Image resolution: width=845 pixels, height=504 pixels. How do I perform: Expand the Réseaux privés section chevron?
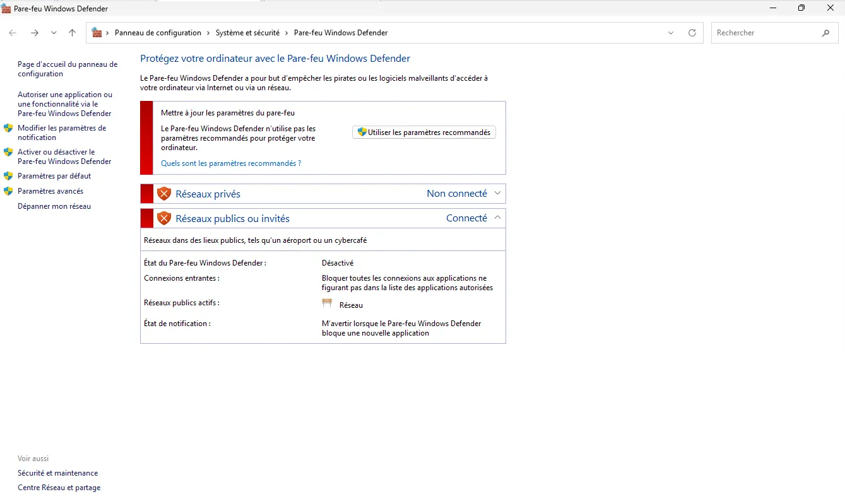pos(497,194)
